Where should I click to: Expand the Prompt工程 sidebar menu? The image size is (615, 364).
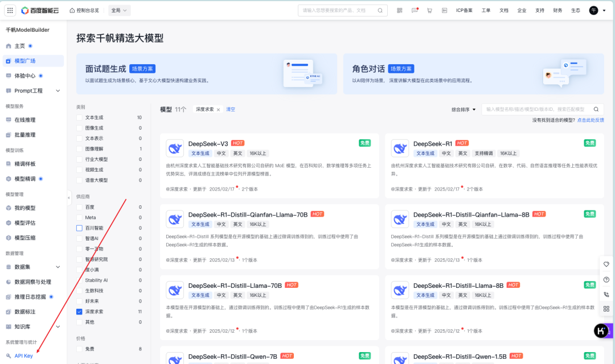[x=58, y=91]
